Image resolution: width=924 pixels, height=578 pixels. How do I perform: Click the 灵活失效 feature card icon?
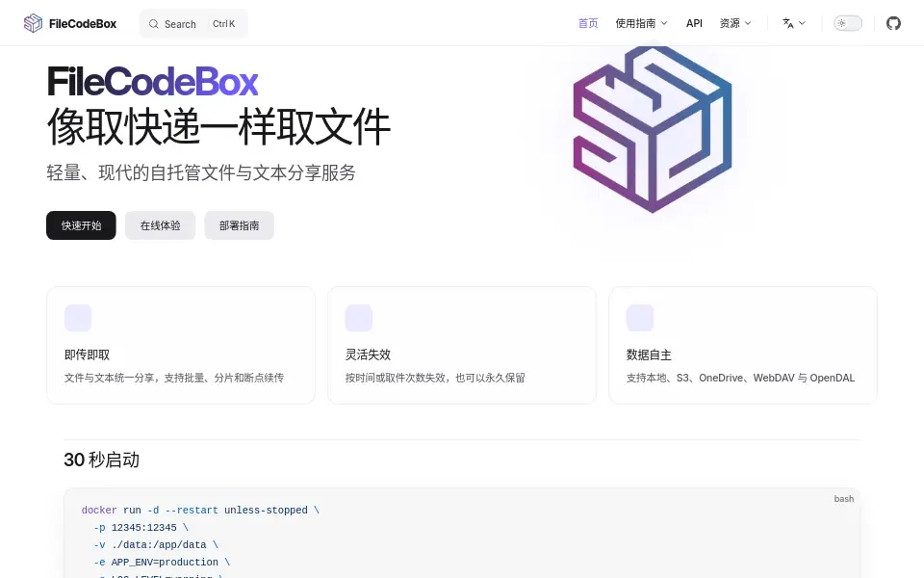click(x=359, y=318)
